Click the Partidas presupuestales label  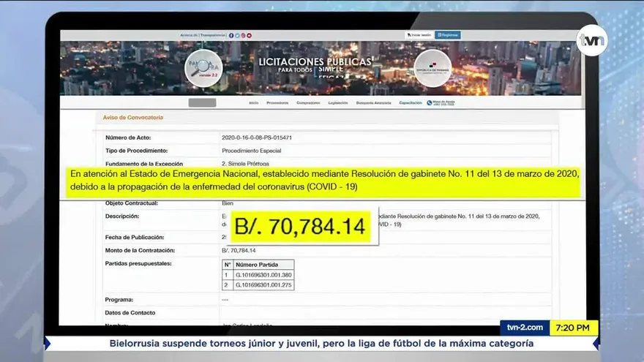point(138,263)
